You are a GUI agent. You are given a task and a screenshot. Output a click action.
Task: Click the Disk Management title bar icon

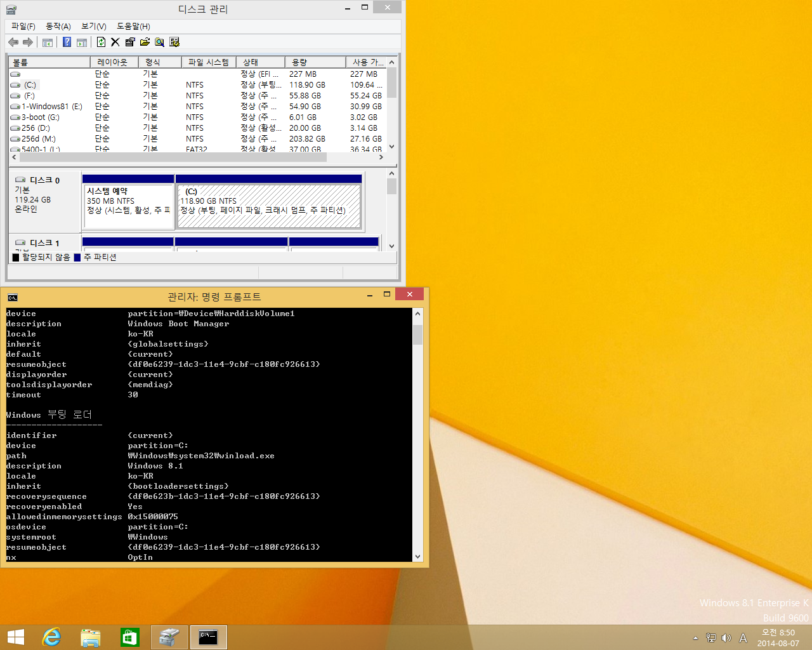(x=11, y=10)
